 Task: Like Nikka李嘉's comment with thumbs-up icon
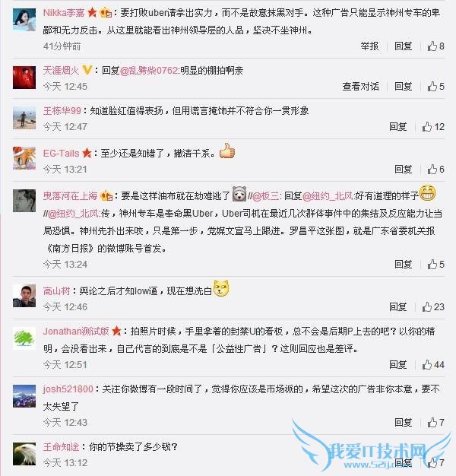coord(432,46)
